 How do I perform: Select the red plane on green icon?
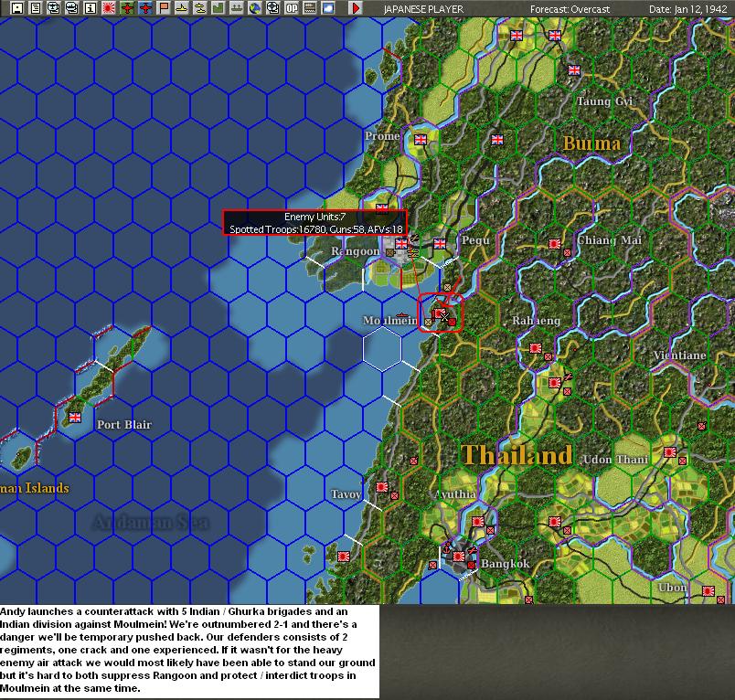click(127, 8)
